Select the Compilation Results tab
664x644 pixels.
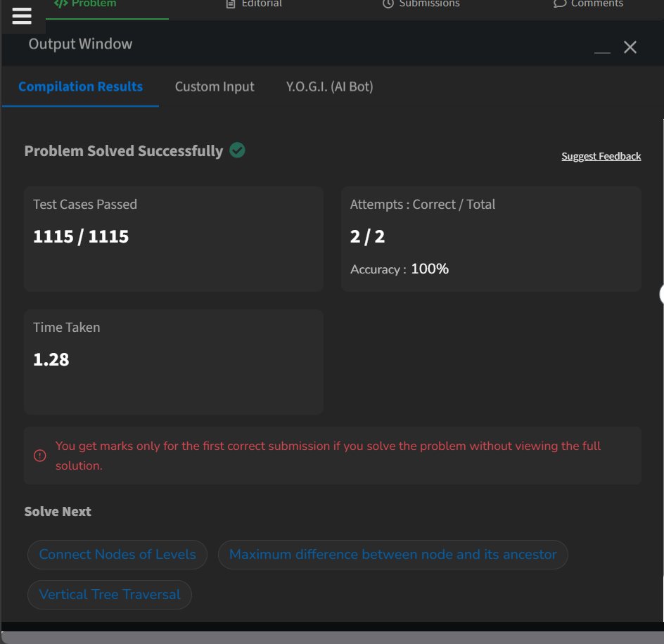pyautogui.click(x=80, y=86)
